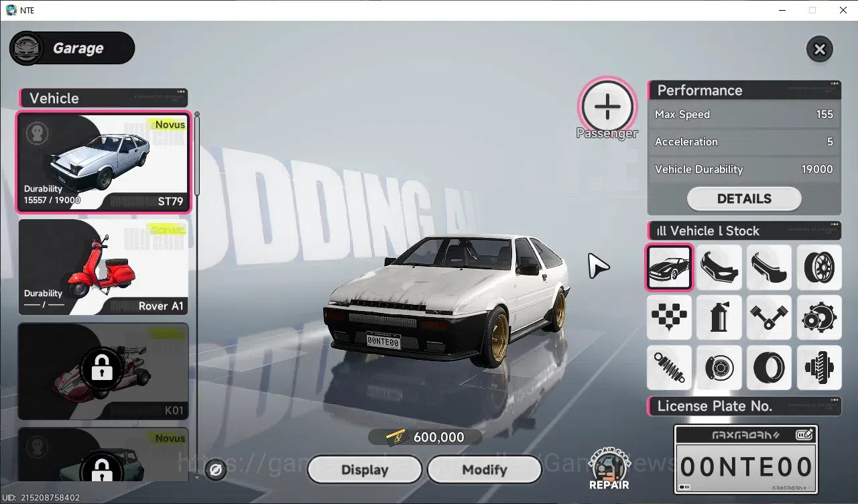This screenshot has width=858, height=504.
Task: Select the front bumper part icon
Action: (x=719, y=267)
